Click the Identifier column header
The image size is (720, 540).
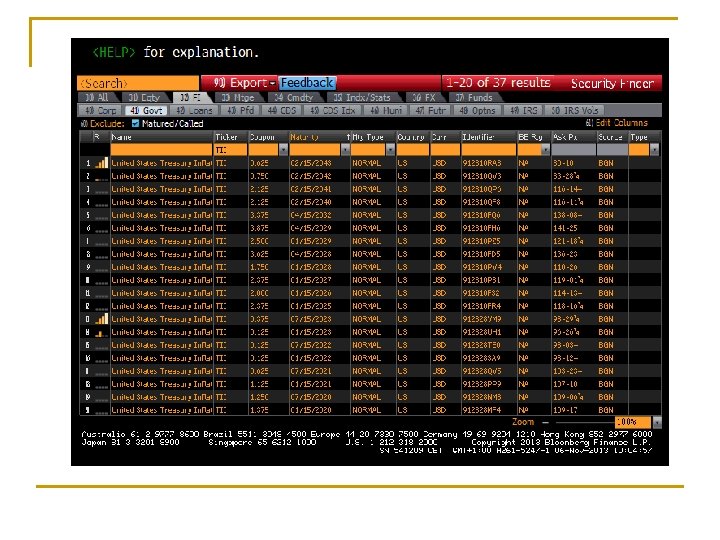488,137
